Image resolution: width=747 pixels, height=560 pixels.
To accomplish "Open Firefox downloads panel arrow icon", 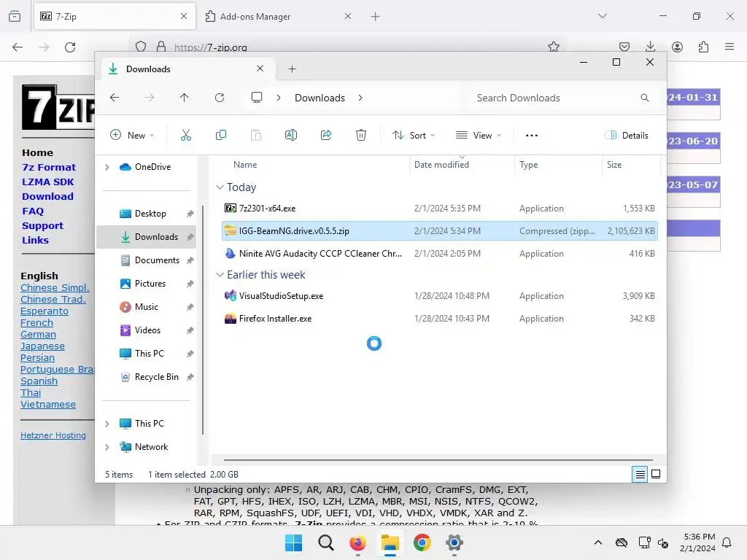I will click(650, 47).
